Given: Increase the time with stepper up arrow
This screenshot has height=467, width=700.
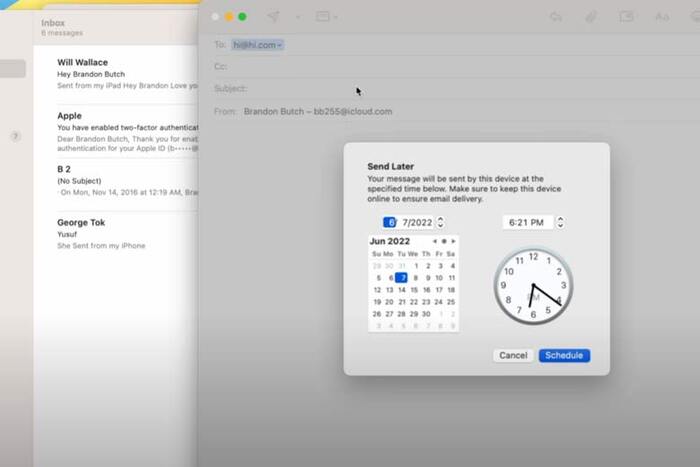Looking at the screenshot, I should point(560,219).
